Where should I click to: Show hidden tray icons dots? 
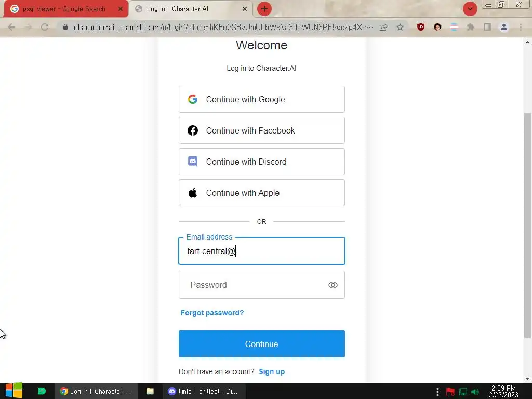pos(437,392)
